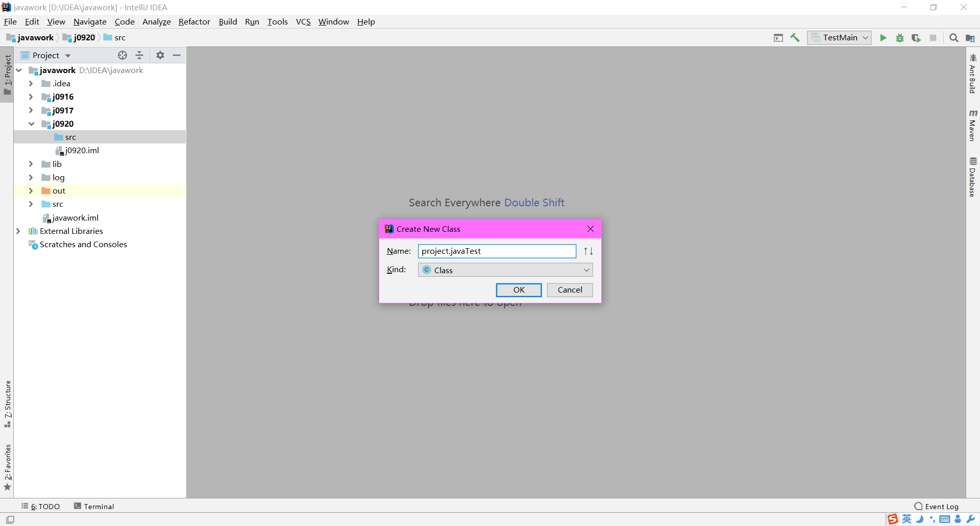Click the Stop square icon

click(933, 38)
